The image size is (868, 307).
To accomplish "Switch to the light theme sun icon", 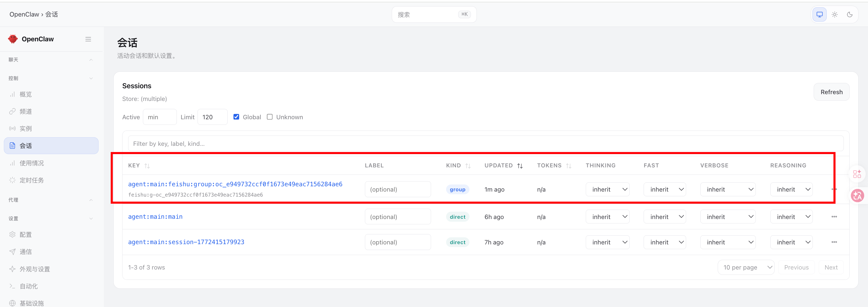I will pyautogui.click(x=835, y=14).
